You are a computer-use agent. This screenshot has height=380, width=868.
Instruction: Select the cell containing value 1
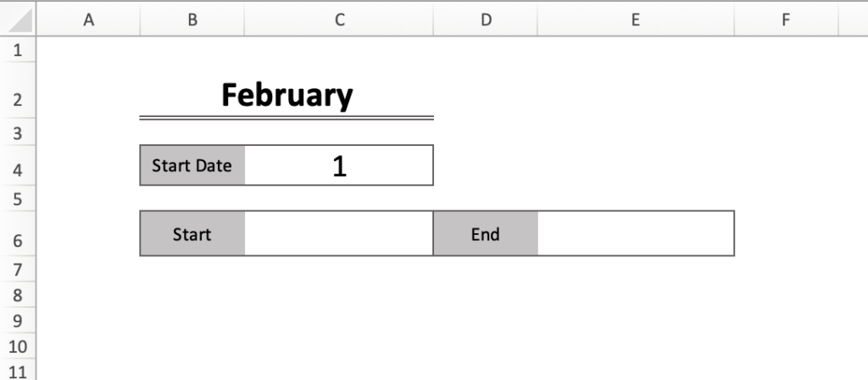click(x=339, y=165)
